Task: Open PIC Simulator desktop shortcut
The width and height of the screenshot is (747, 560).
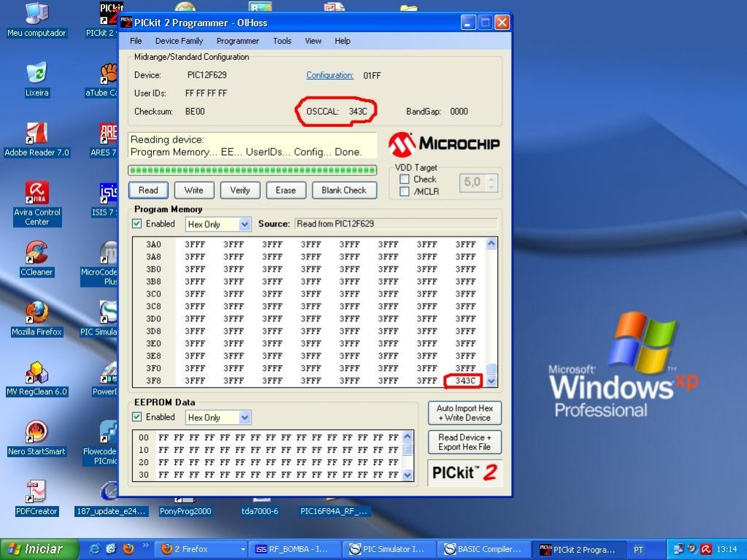Action: coord(99,318)
